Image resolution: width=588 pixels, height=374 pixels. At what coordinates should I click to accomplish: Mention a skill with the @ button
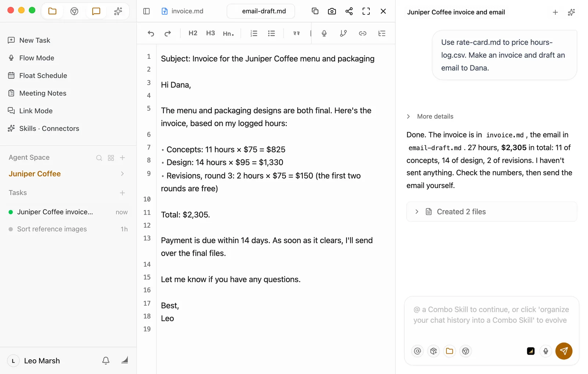tap(417, 351)
